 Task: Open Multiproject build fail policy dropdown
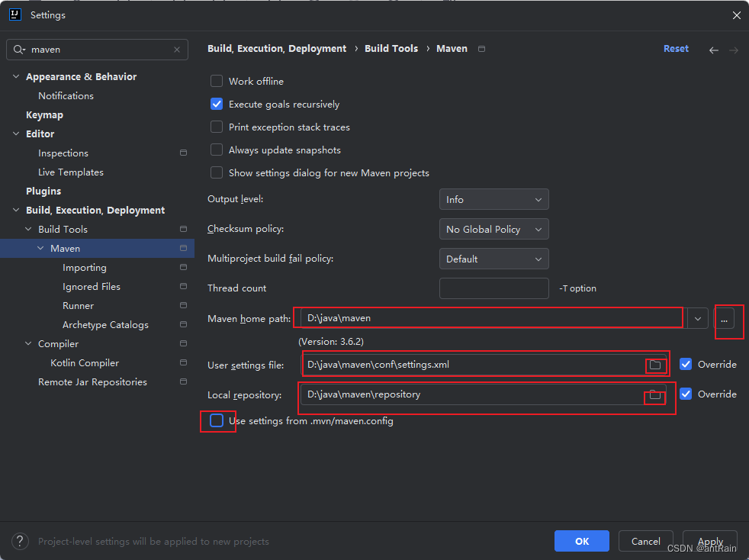point(494,259)
